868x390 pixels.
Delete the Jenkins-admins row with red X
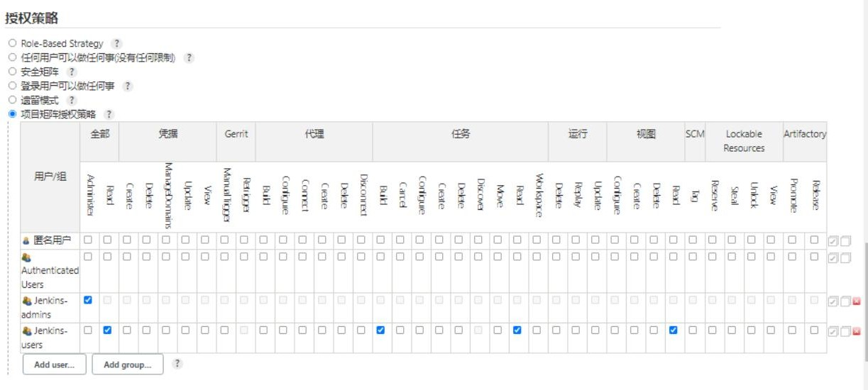coord(856,301)
